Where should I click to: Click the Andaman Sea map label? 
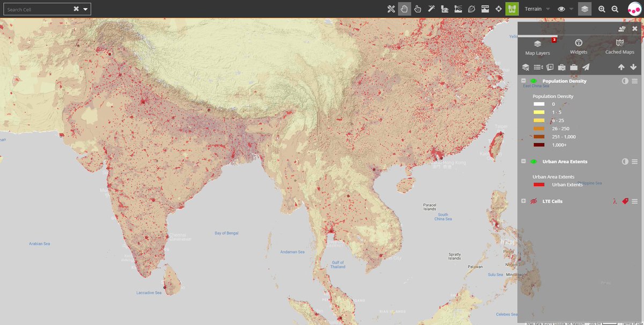pos(292,252)
